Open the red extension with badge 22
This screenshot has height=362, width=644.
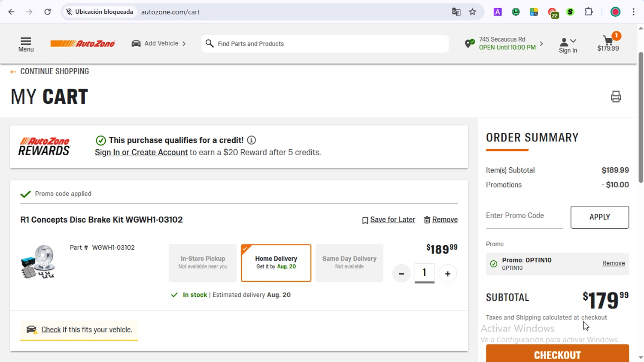point(553,13)
